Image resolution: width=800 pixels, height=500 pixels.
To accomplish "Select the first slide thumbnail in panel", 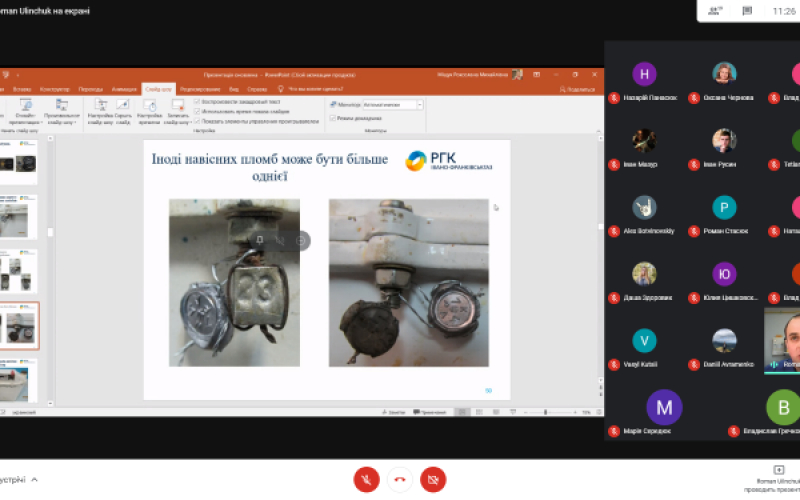I will coord(18,163).
